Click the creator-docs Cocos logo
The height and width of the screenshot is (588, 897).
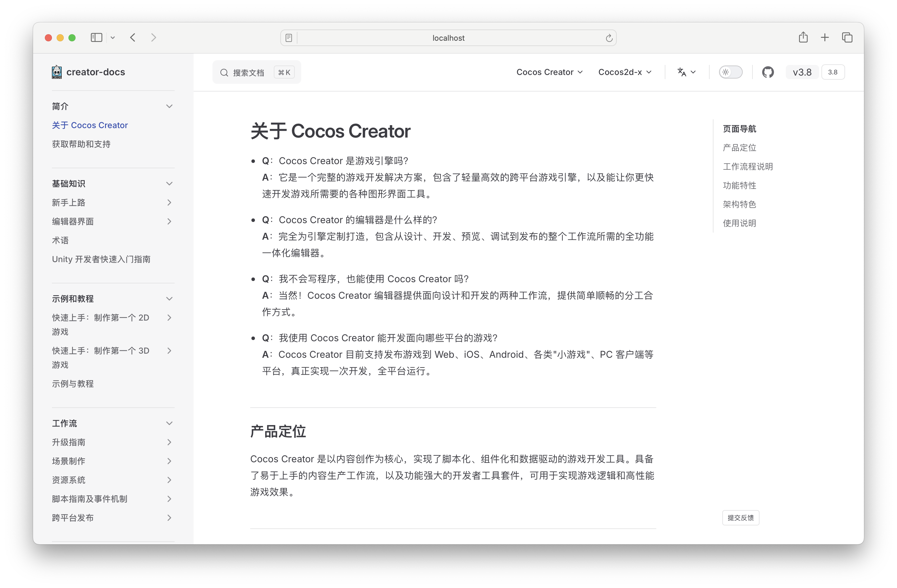click(x=57, y=72)
